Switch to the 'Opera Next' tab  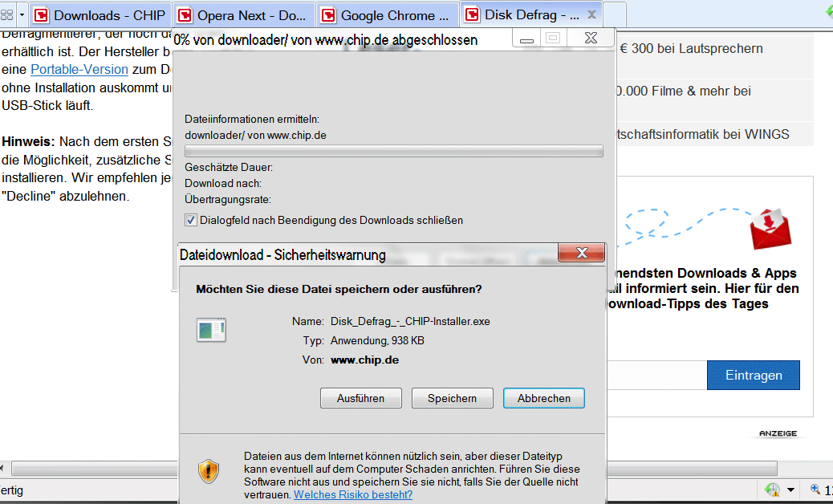coord(244,15)
